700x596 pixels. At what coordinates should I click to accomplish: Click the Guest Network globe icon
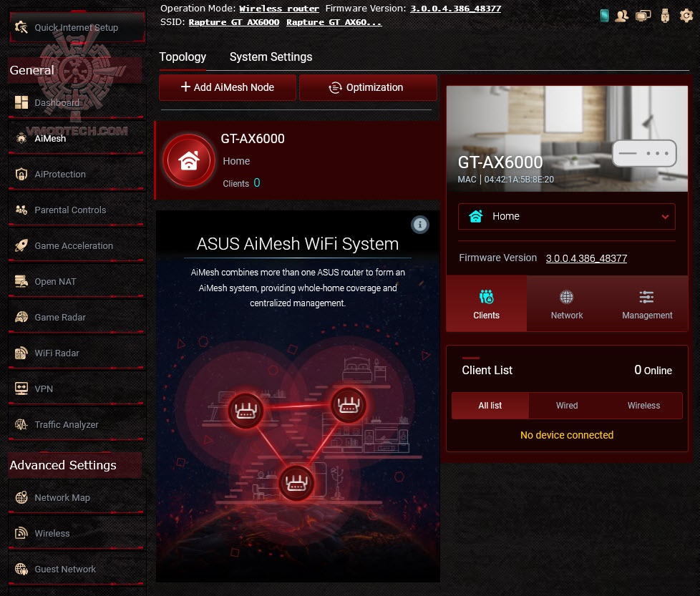(21, 569)
